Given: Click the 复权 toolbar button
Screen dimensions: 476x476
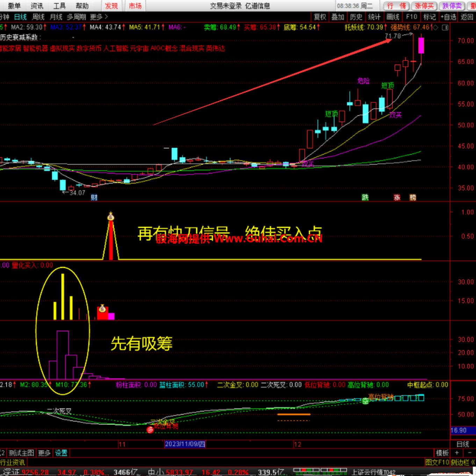Looking at the screenshot, I should 320,17.
